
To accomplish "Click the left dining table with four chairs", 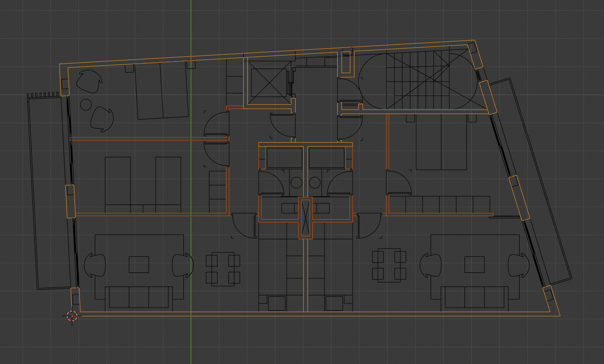I will click(x=223, y=269).
